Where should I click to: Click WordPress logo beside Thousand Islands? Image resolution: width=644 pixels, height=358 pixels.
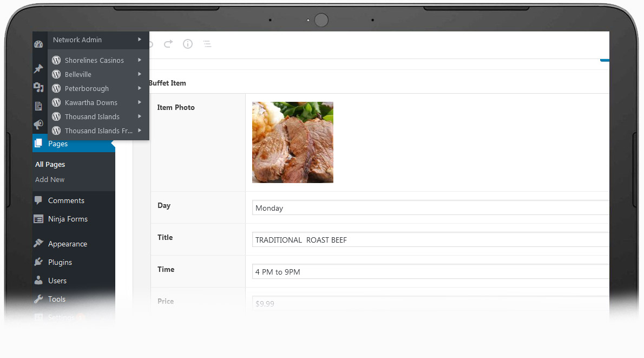(x=57, y=117)
